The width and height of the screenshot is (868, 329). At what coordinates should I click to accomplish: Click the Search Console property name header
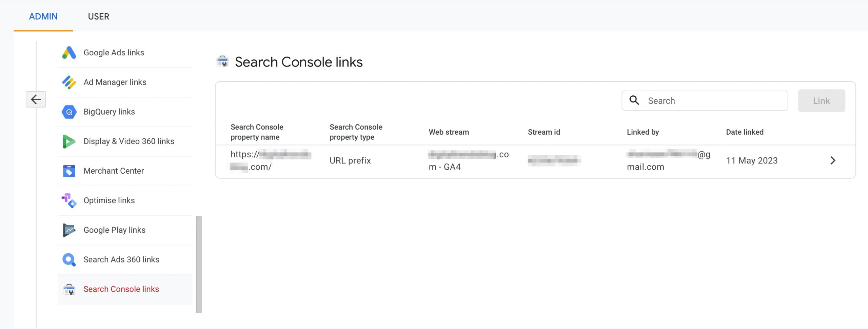(257, 132)
